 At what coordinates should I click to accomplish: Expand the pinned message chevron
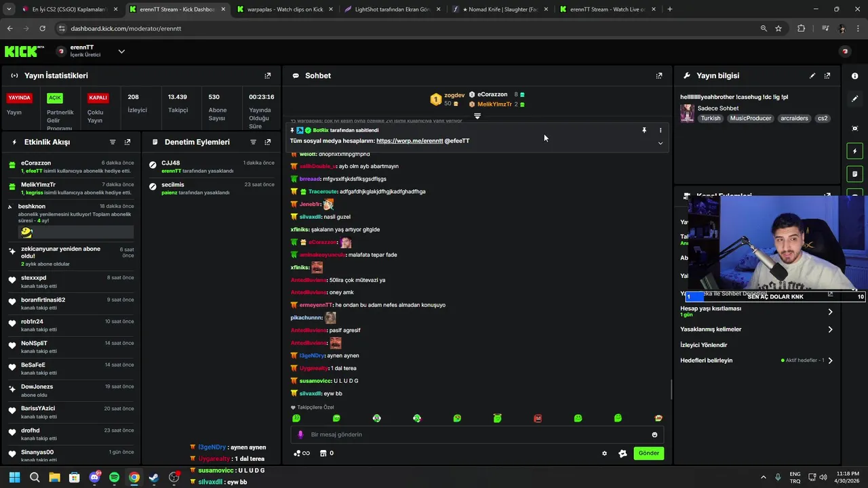click(660, 143)
